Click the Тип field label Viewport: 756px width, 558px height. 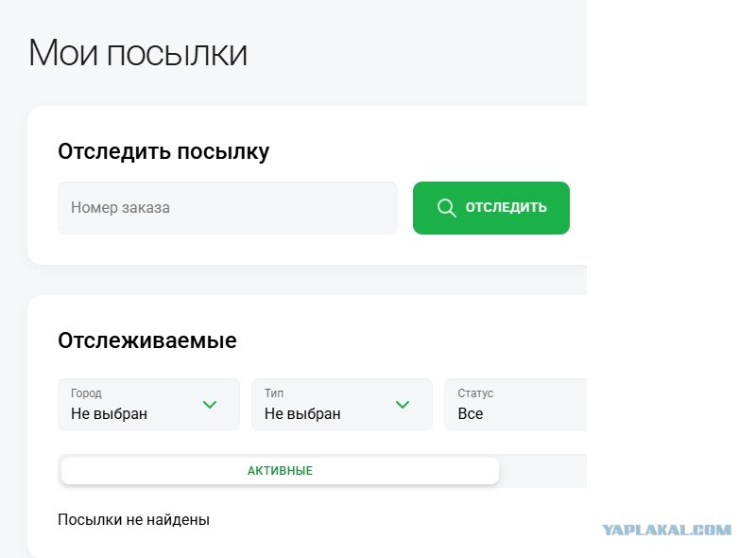274,392
